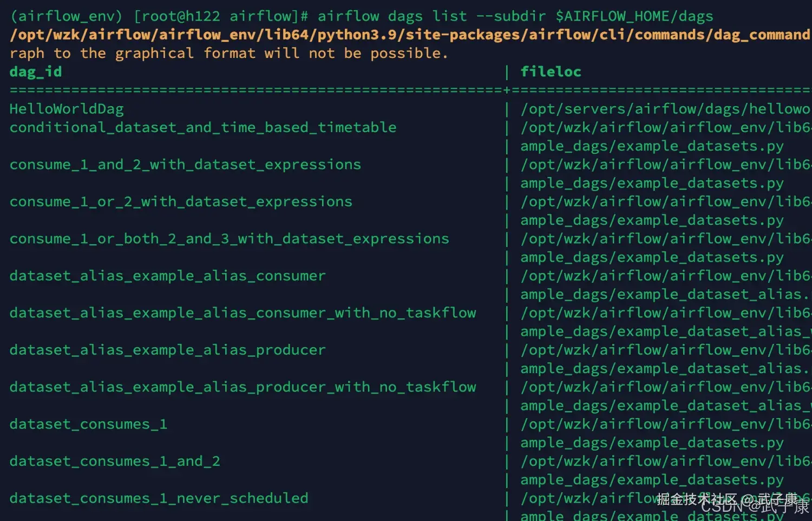812x521 pixels.
Task: Click consume_1_or_both_2_and_3_with_dataset_expressions DAG name
Action: [229, 239]
